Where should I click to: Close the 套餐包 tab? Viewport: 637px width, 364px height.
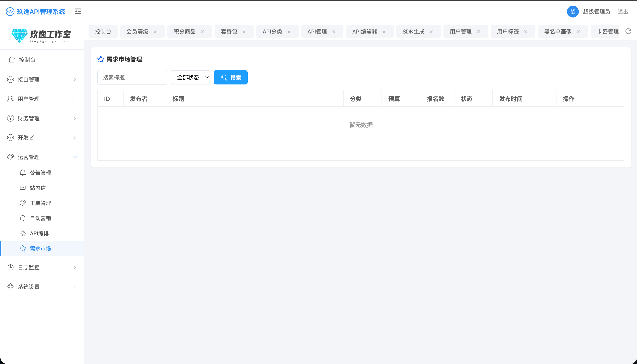[244, 32]
